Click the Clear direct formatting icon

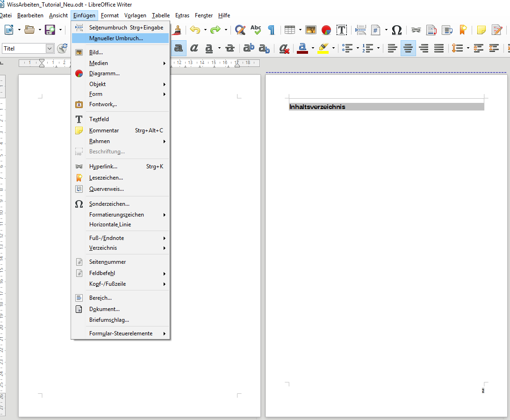(x=284, y=49)
